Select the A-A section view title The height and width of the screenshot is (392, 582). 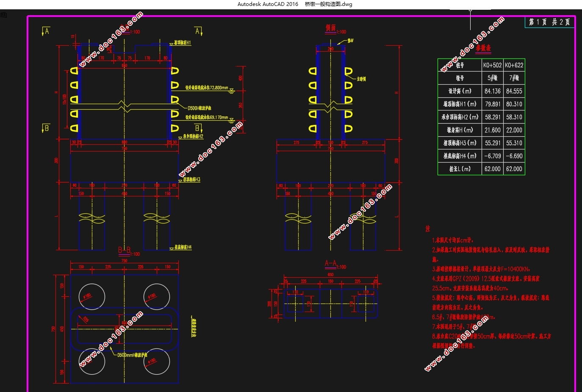(x=330, y=264)
